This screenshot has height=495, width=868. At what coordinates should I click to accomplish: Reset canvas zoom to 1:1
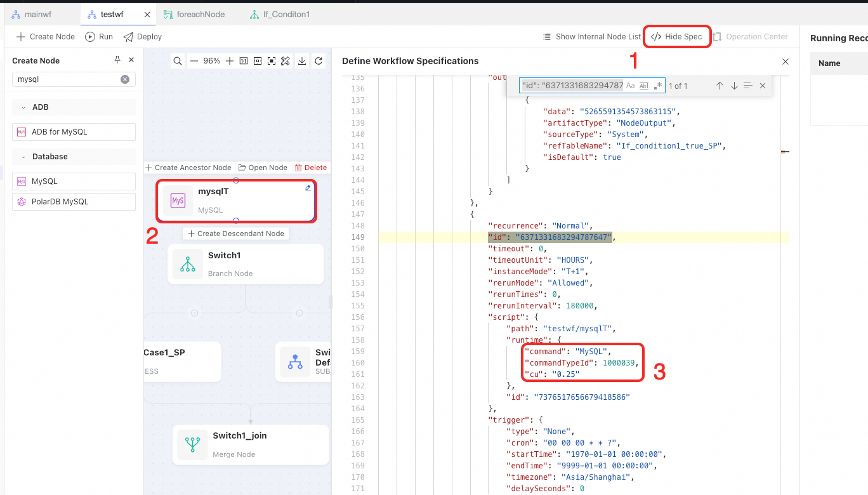tap(244, 61)
